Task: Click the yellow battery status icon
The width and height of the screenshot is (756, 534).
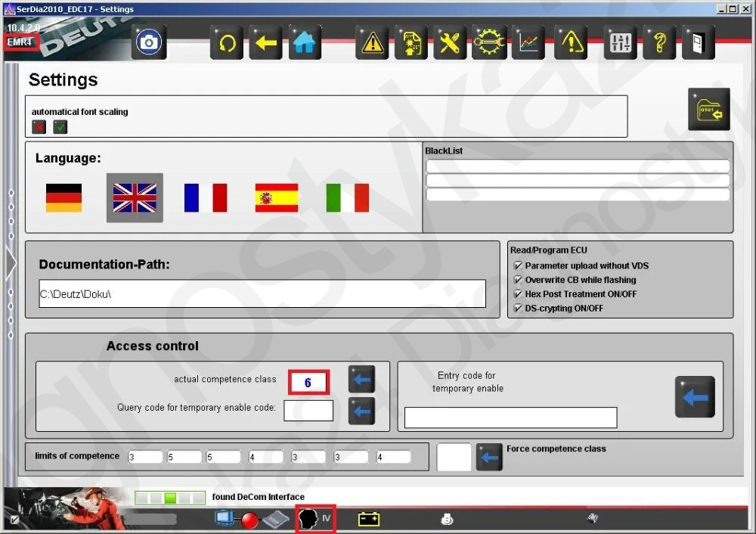Action: (x=369, y=519)
